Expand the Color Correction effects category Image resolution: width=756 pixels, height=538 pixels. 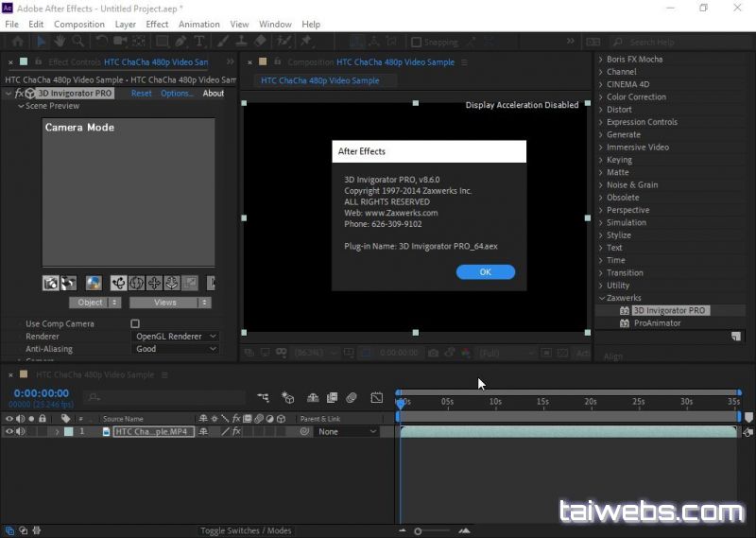(635, 96)
